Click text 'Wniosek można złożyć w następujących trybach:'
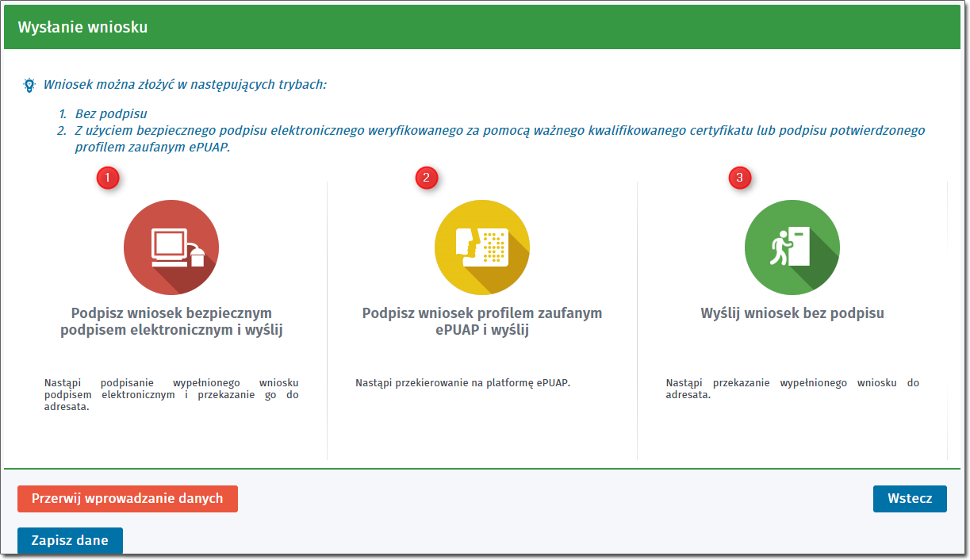Image resolution: width=970 pixels, height=560 pixels. point(185,84)
